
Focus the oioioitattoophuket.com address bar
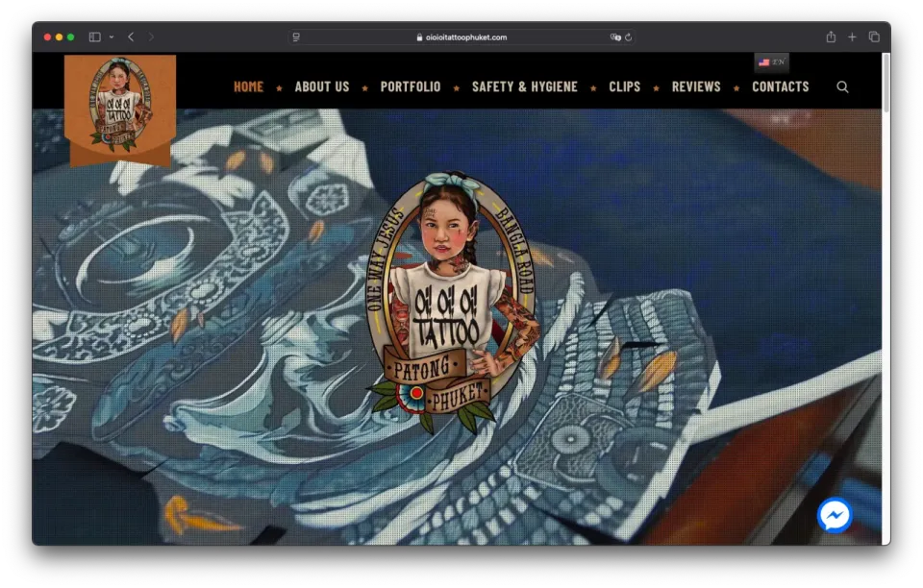[x=461, y=37]
